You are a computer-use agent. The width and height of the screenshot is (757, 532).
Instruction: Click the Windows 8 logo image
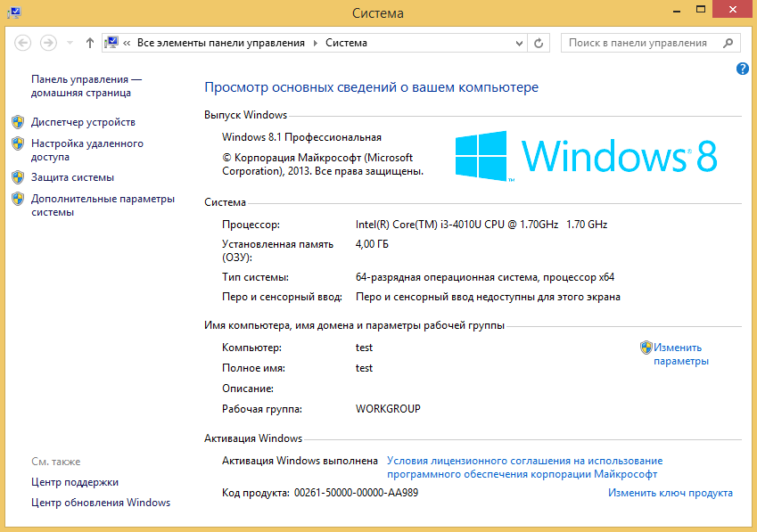click(586, 156)
